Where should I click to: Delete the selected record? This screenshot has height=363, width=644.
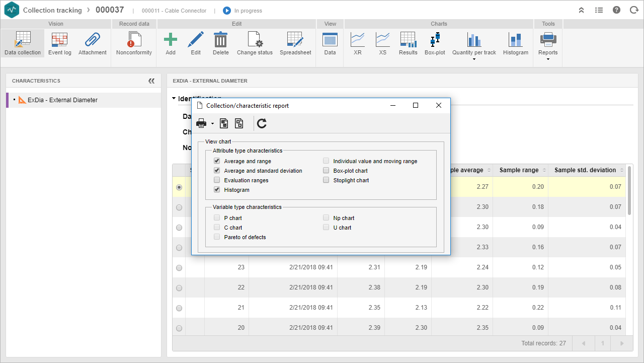coord(220,43)
